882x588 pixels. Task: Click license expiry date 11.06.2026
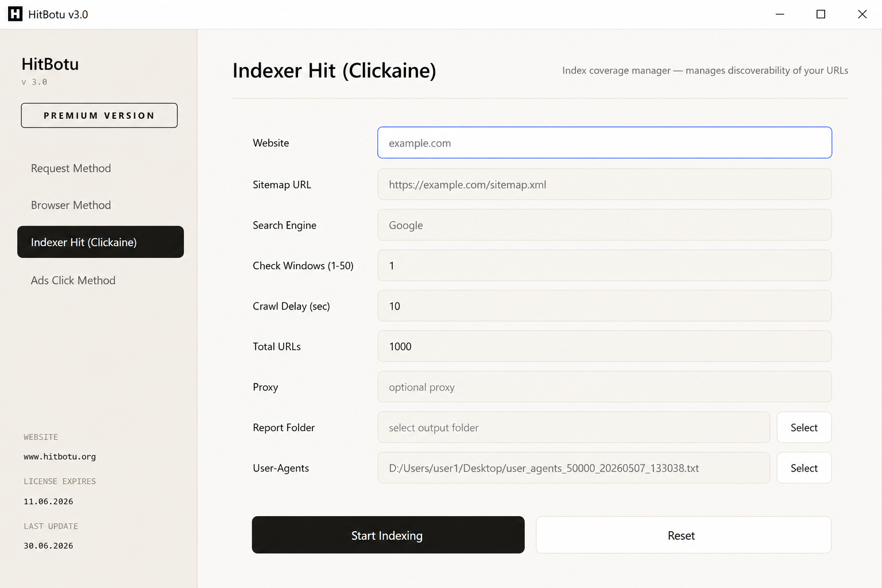pyautogui.click(x=48, y=501)
